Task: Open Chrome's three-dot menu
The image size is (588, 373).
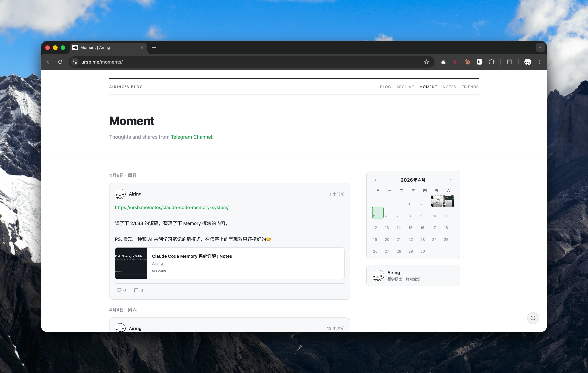Action: click(540, 62)
